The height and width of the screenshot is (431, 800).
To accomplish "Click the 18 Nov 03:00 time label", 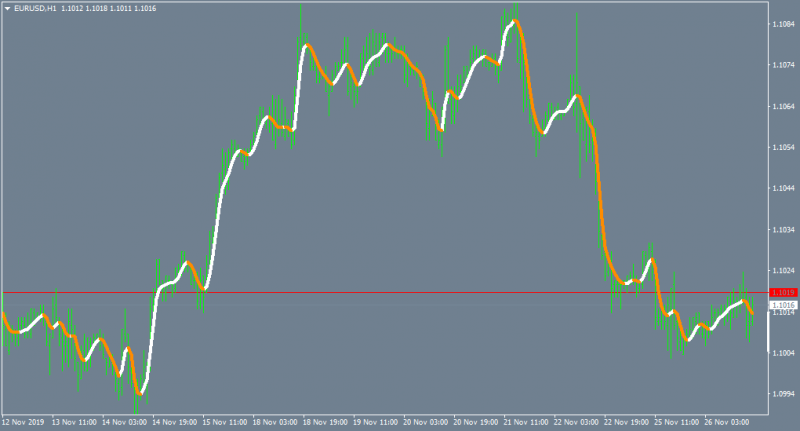I will tap(275, 422).
